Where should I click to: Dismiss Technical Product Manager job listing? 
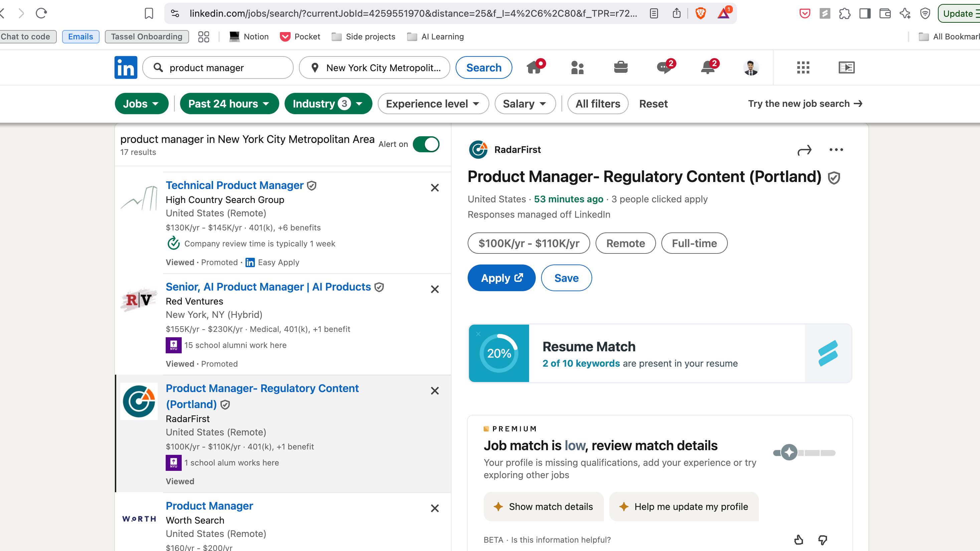(435, 187)
